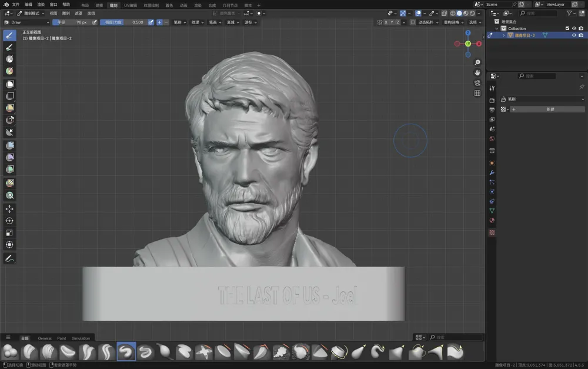Select the Annotate tool

(x=10, y=258)
